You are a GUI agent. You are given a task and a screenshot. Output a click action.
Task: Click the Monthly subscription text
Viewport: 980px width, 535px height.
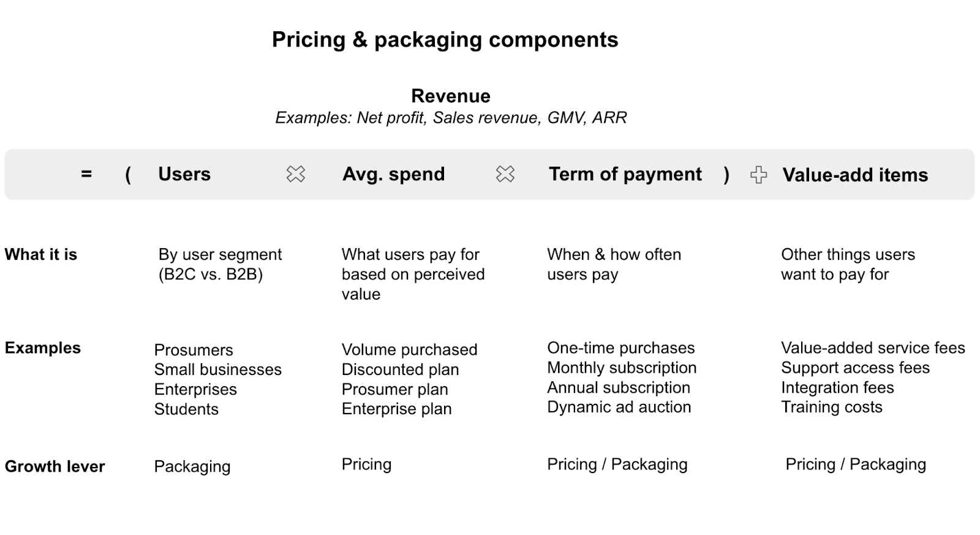622,368
